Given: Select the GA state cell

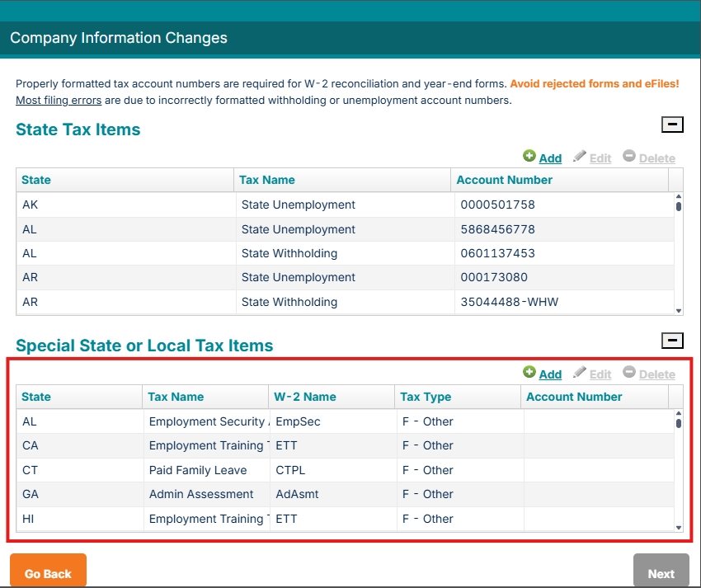Looking at the screenshot, I should pyautogui.click(x=80, y=495).
